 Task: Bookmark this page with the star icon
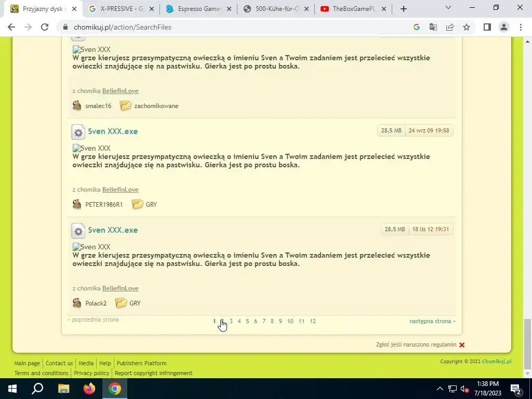tap(467, 27)
